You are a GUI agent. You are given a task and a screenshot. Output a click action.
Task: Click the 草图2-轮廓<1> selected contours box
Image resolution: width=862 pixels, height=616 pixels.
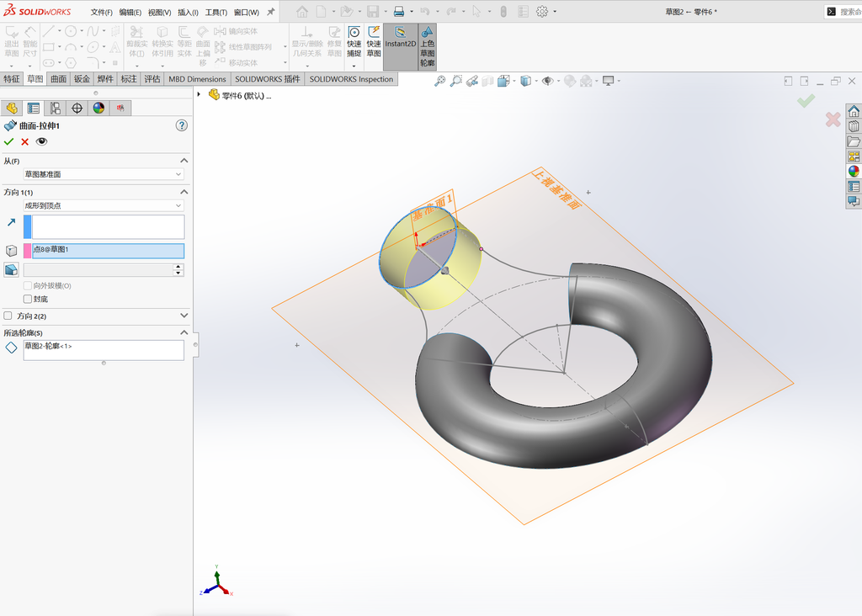coord(104,350)
